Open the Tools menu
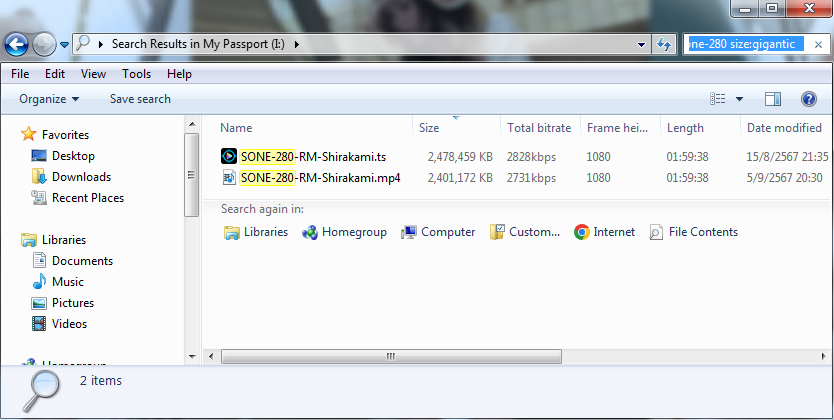The image size is (834, 420). click(137, 74)
